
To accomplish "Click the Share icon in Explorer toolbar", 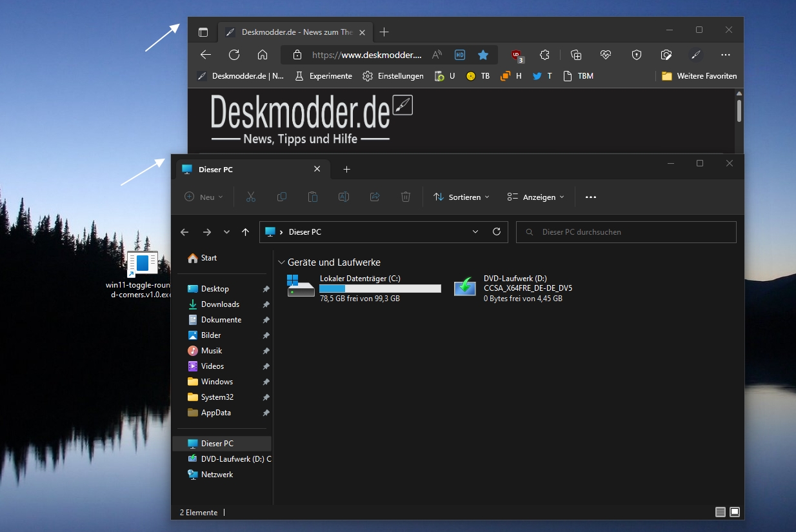I will (375, 197).
